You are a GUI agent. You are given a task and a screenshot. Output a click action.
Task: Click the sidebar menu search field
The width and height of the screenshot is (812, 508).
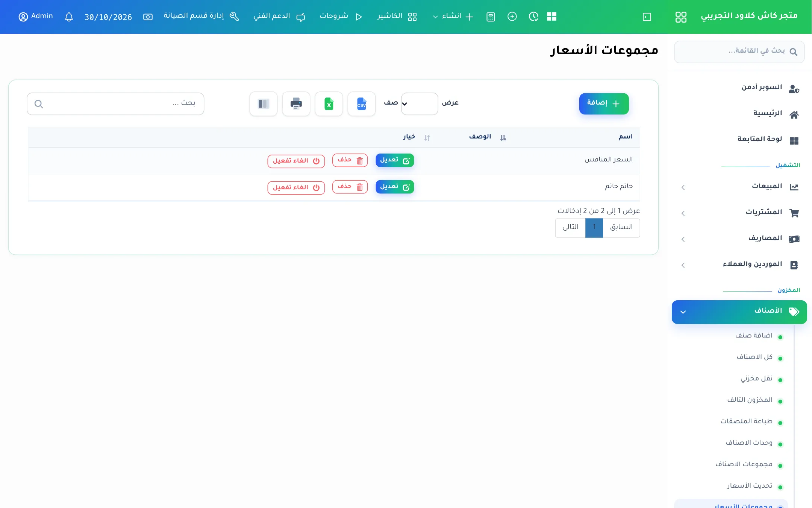click(739, 52)
